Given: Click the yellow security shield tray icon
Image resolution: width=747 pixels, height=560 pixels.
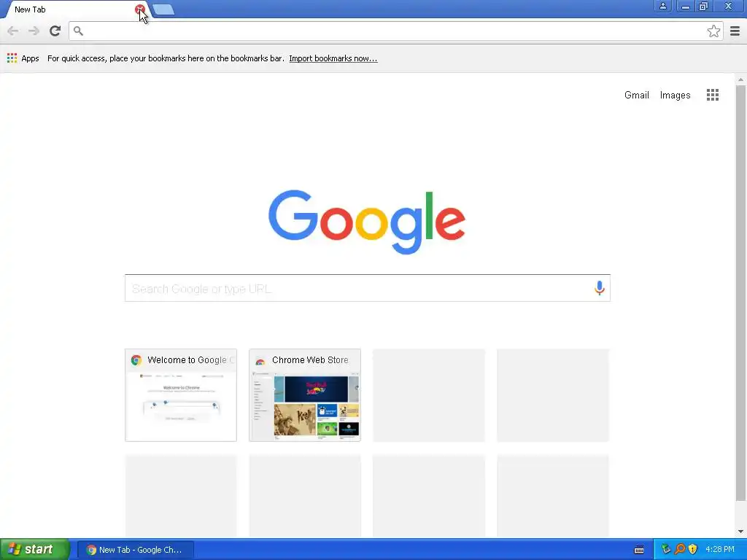Looking at the screenshot, I should 693,550.
